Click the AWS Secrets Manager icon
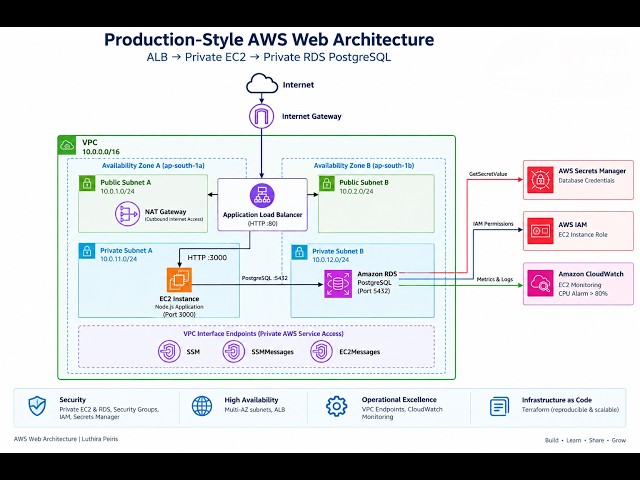The width and height of the screenshot is (640, 480). (x=540, y=180)
